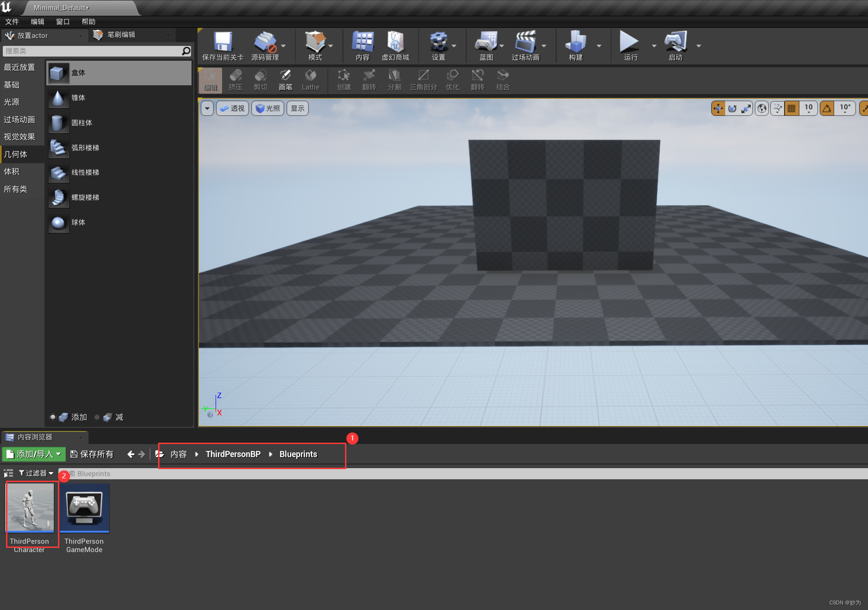The image size is (868, 610).
Task: Select the Subtract (减) brush radio
Action: [x=97, y=417]
